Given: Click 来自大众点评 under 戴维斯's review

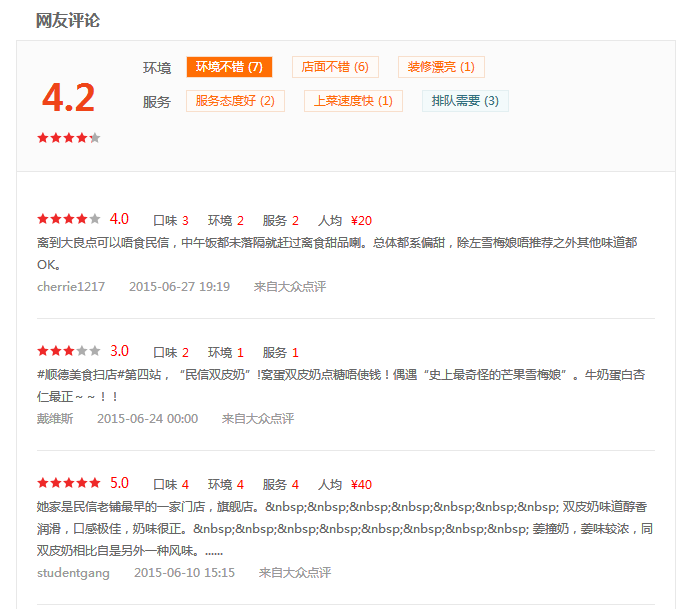Looking at the screenshot, I should tap(258, 418).
